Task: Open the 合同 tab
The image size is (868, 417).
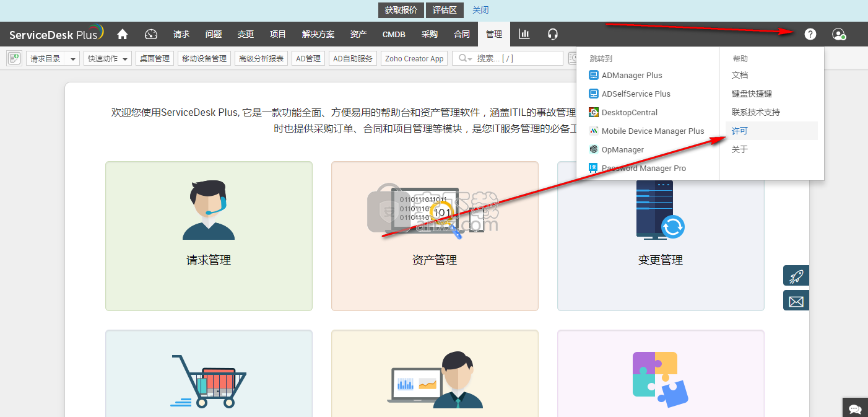Action: coord(462,34)
